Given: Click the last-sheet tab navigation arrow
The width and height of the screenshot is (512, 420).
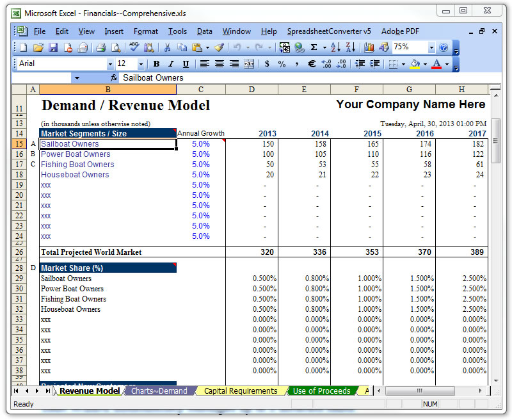Looking at the screenshot, I should tap(48, 391).
